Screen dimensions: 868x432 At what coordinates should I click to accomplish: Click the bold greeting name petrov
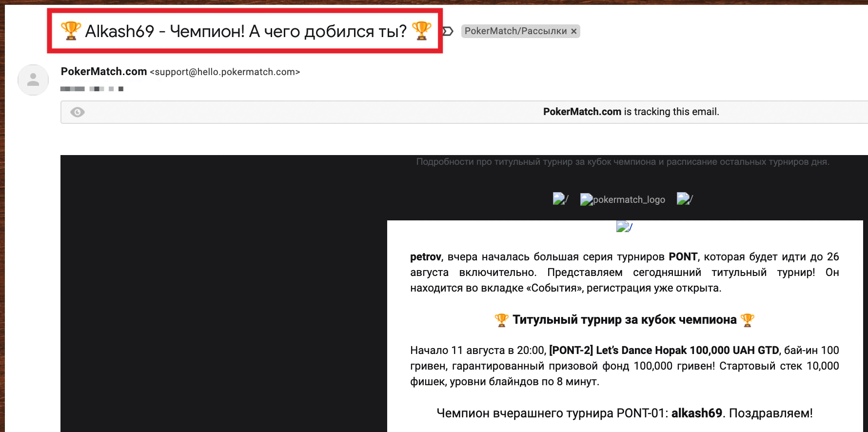tap(426, 257)
